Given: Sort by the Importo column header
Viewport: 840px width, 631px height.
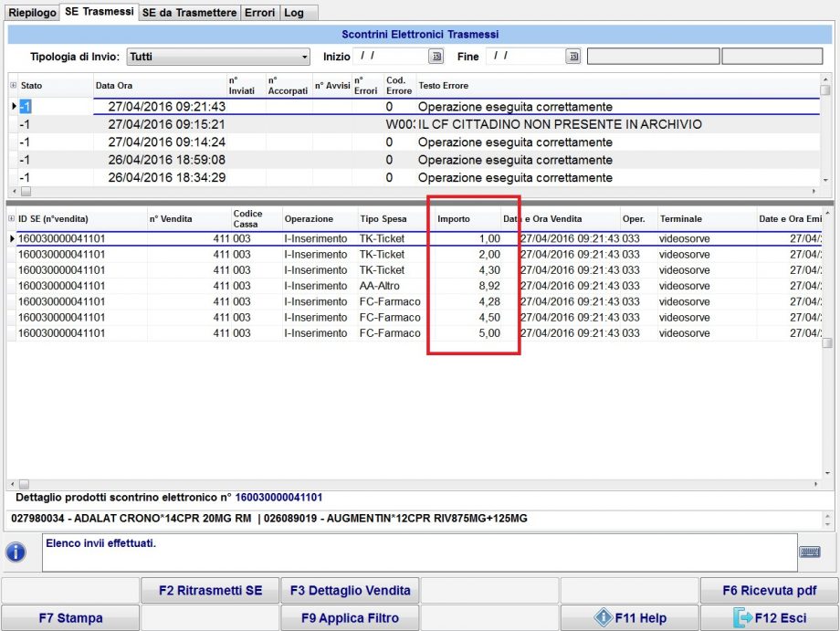Looking at the screenshot, I should coord(455,219).
